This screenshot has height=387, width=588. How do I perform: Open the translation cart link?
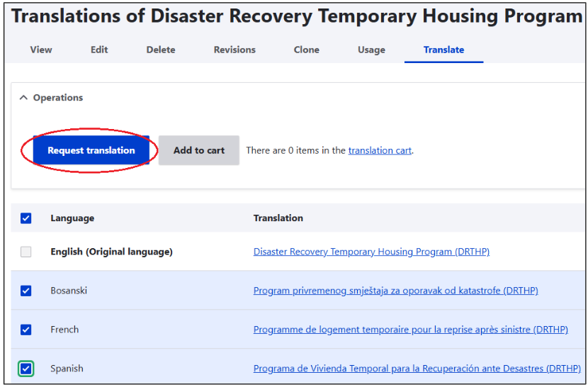click(380, 150)
